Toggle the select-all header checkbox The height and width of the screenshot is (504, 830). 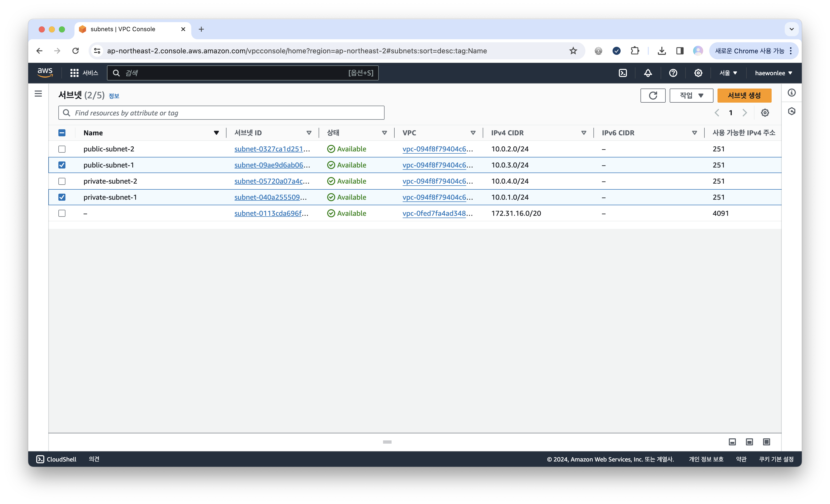coord(62,133)
